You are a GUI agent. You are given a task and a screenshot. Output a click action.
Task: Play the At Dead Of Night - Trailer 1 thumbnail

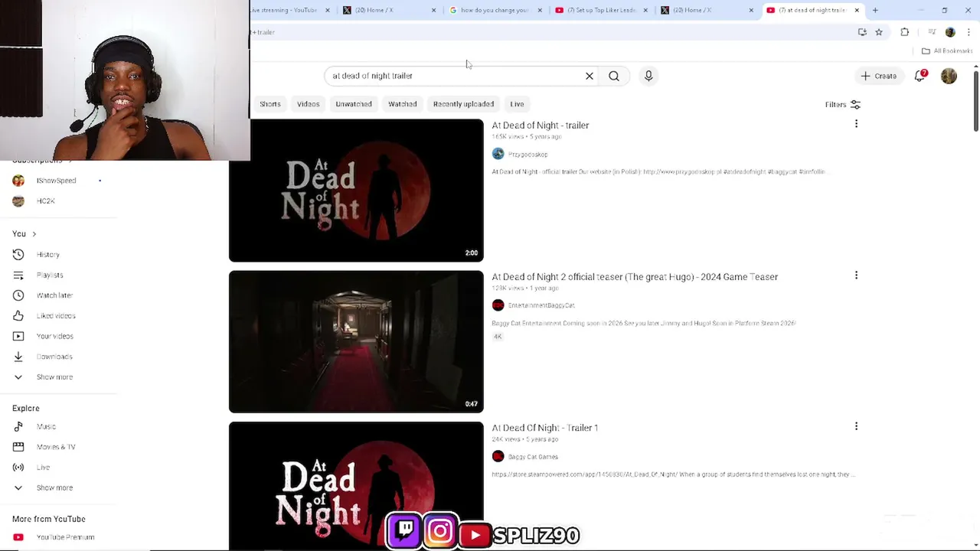[x=356, y=486]
